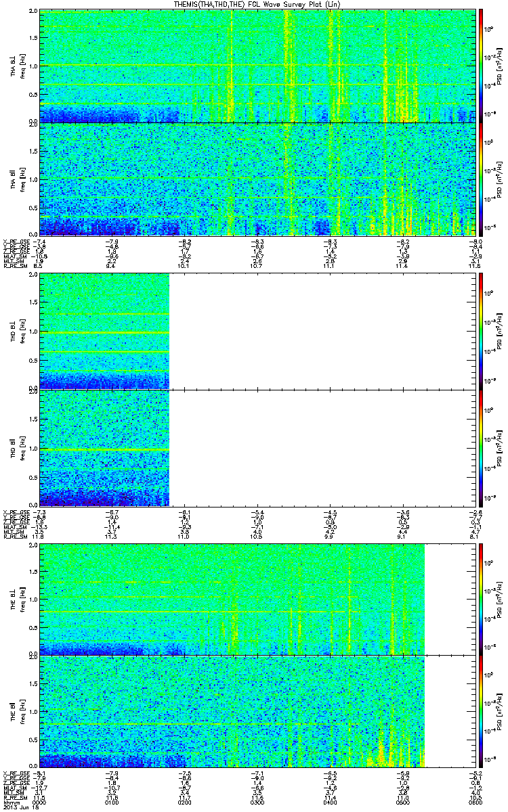Select the THA B-parallel spectrogram panel
The height and width of the screenshot is (812, 508).
tap(258, 179)
